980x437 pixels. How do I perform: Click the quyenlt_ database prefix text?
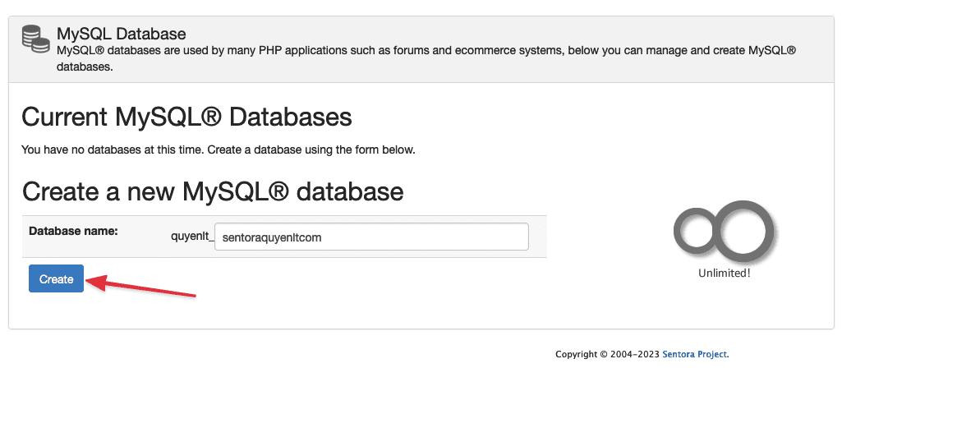[191, 237]
